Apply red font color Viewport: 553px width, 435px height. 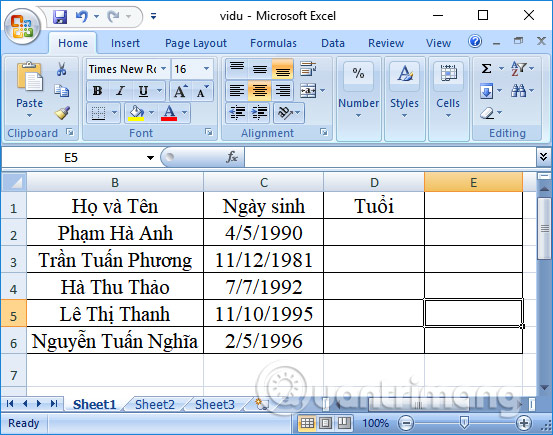[169, 113]
